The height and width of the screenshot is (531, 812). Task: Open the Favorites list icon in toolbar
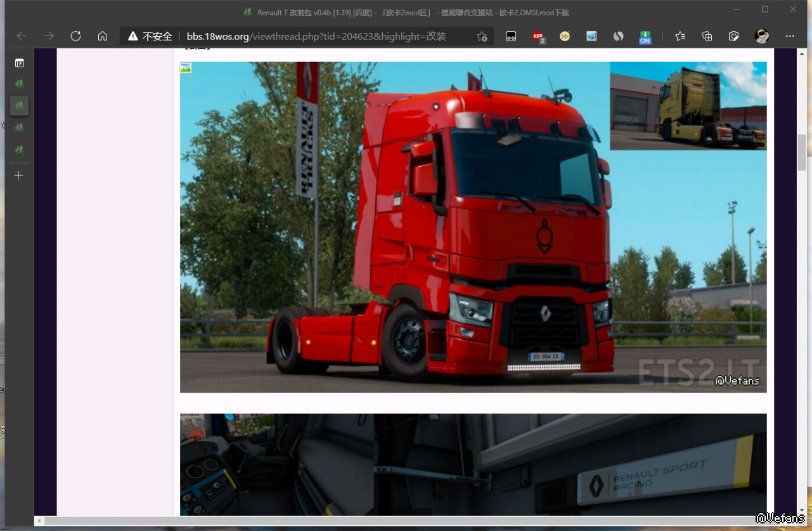tap(680, 36)
